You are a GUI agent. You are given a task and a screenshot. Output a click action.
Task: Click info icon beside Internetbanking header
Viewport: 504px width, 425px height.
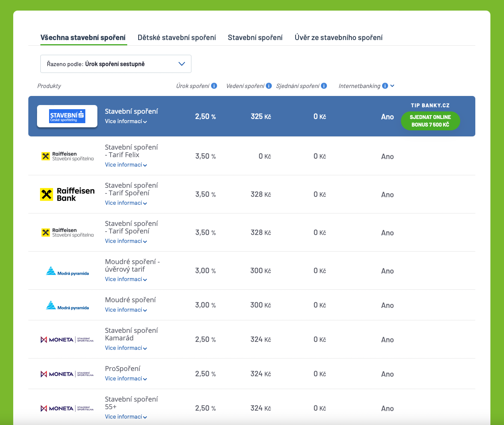click(385, 86)
